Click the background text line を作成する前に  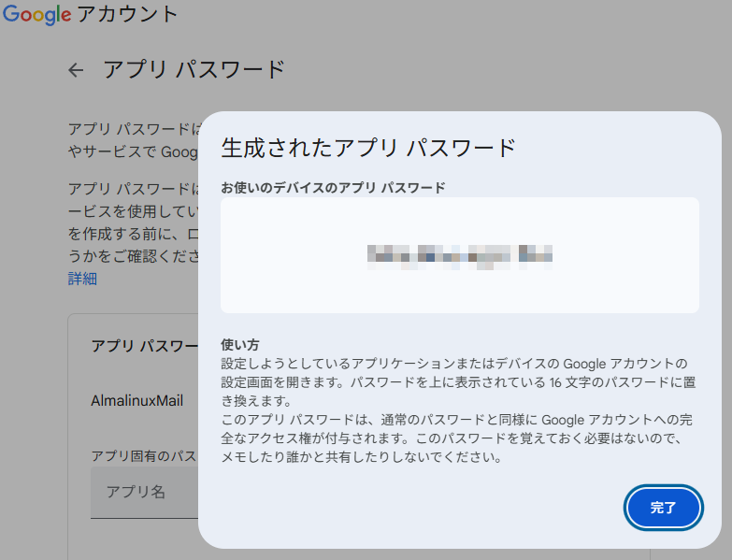click(132, 230)
